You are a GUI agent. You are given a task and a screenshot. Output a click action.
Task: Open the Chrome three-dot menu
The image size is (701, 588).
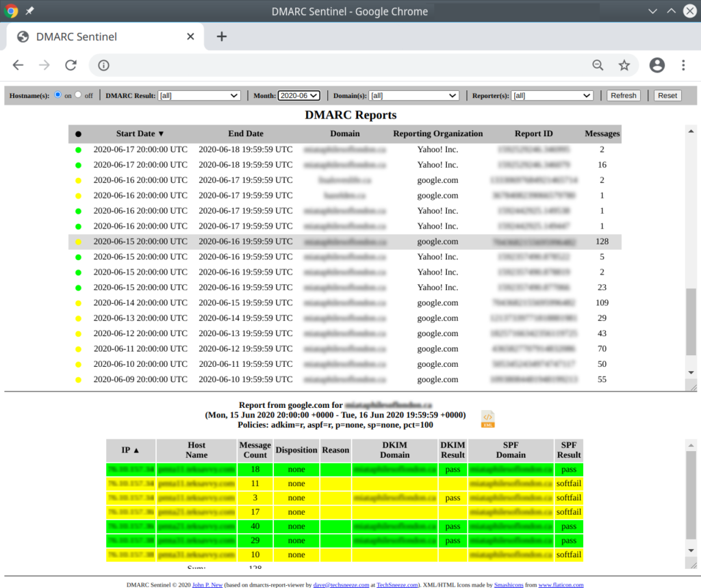[x=683, y=65]
